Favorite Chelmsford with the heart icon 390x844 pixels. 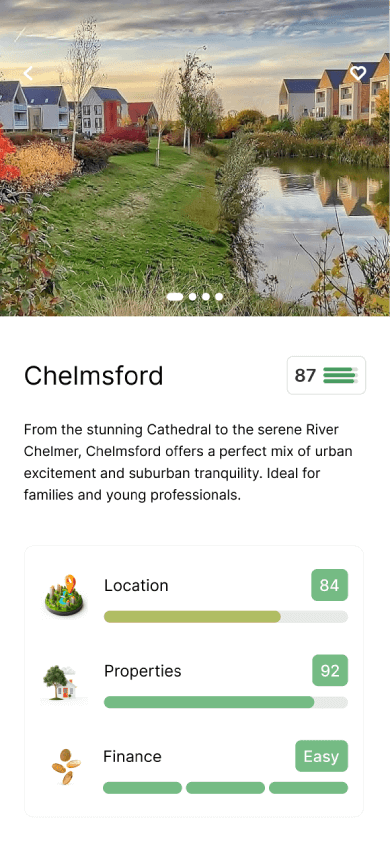pyautogui.click(x=358, y=73)
